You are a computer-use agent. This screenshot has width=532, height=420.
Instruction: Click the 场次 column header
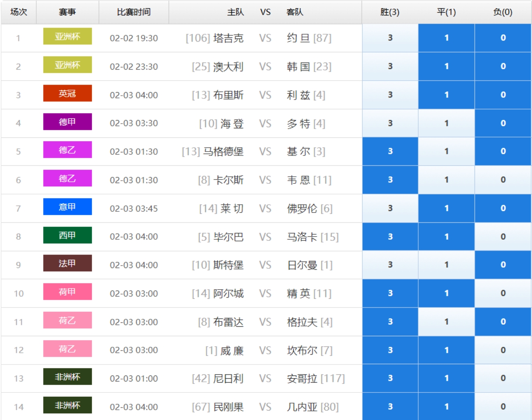pyautogui.click(x=19, y=12)
